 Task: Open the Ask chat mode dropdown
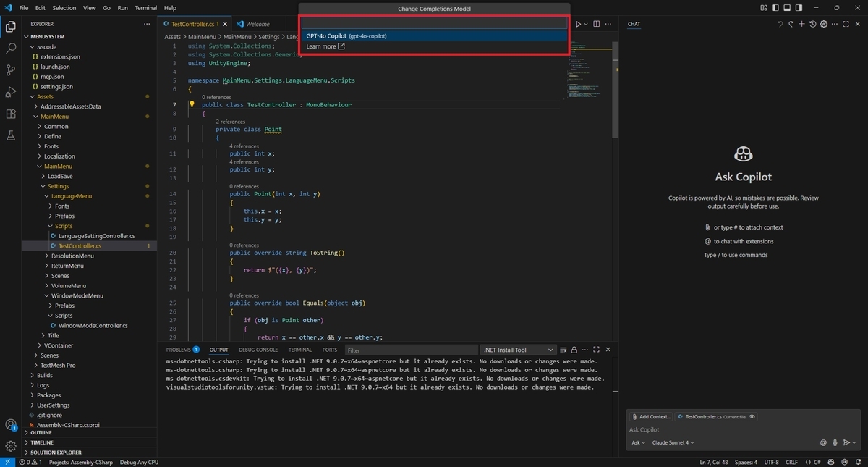coord(638,442)
